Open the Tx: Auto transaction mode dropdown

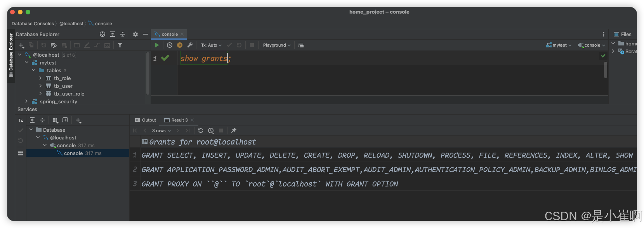pos(211,45)
